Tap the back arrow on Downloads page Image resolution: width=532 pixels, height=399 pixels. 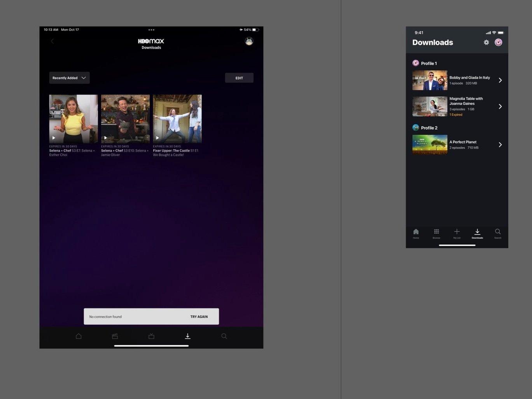coord(52,41)
